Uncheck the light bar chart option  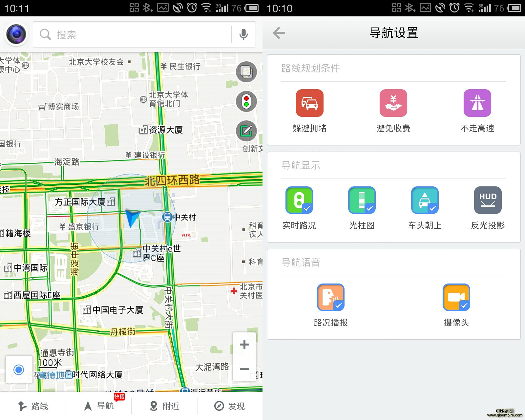pyautogui.click(x=362, y=200)
